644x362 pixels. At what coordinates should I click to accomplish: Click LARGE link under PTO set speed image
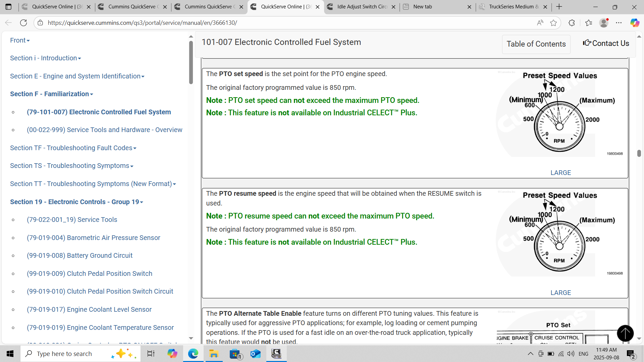point(560,173)
